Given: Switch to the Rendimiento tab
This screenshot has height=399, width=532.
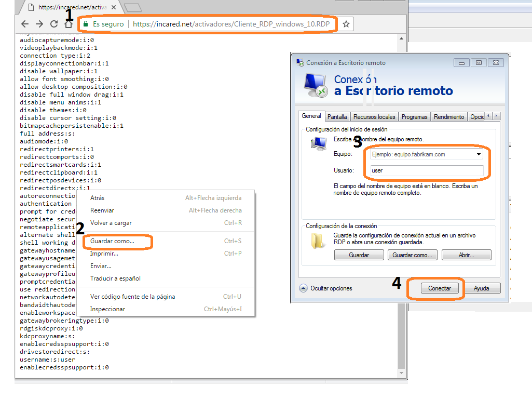Looking at the screenshot, I should pyautogui.click(x=449, y=117).
